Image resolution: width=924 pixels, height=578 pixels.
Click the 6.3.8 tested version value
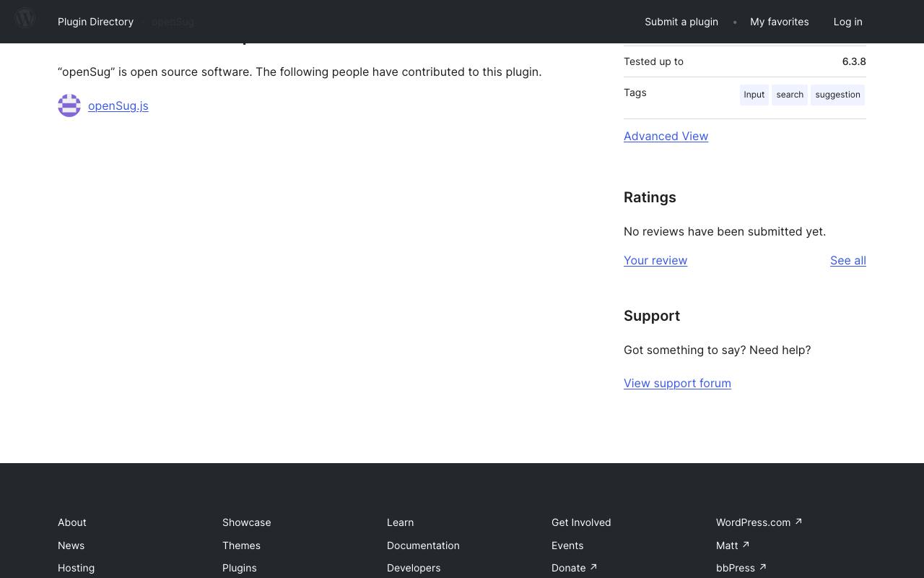click(x=854, y=61)
